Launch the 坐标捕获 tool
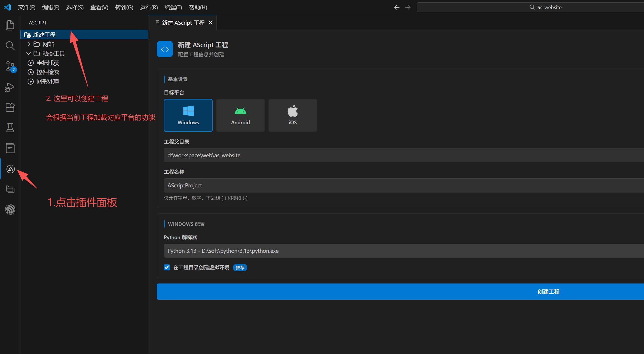This screenshot has height=354, width=644. 47,63
